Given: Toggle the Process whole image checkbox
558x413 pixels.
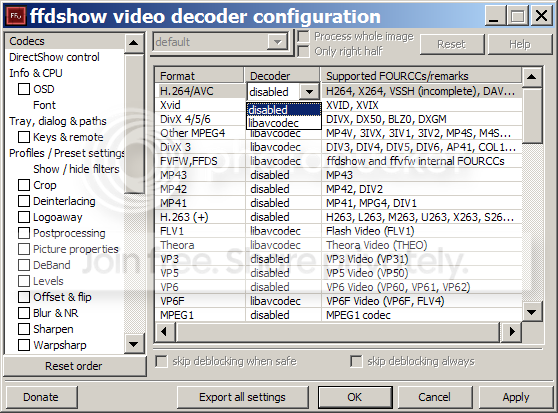Looking at the screenshot, I should (304, 36).
